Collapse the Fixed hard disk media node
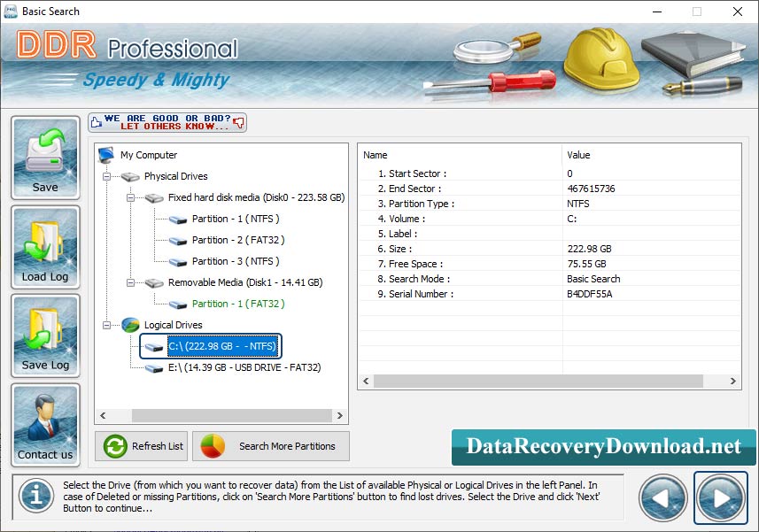Image resolution: width=759 pixels, height=532 pixels. (130, 197)
